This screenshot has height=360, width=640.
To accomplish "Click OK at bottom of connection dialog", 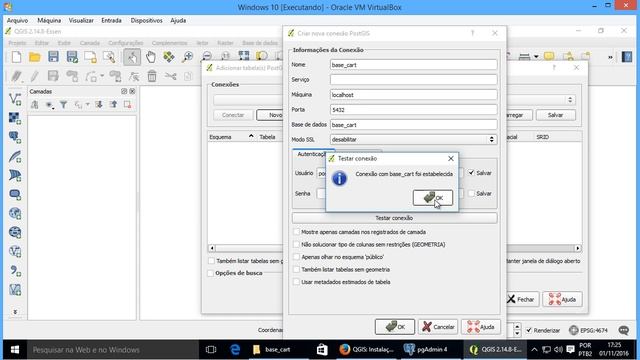I will pos(395,327).
